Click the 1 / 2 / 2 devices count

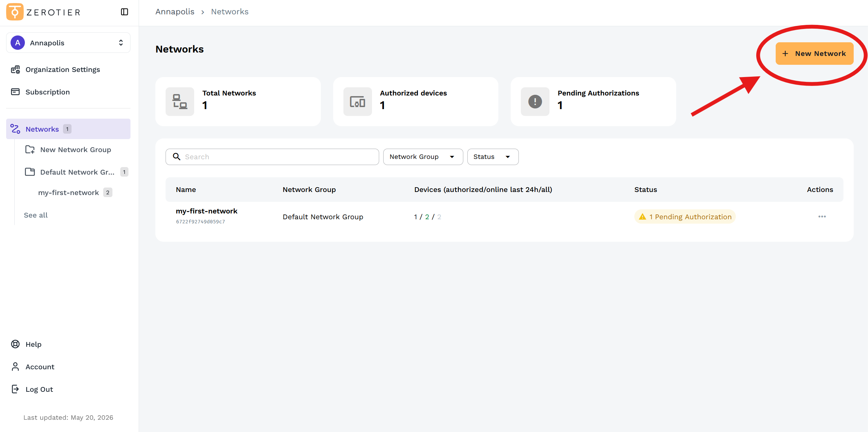tap(428, 217)
